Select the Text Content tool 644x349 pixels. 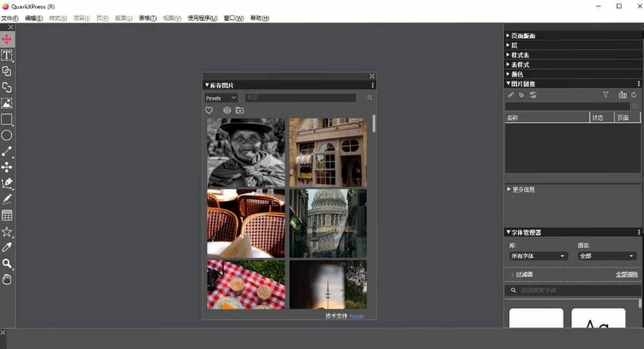[7, 55]
